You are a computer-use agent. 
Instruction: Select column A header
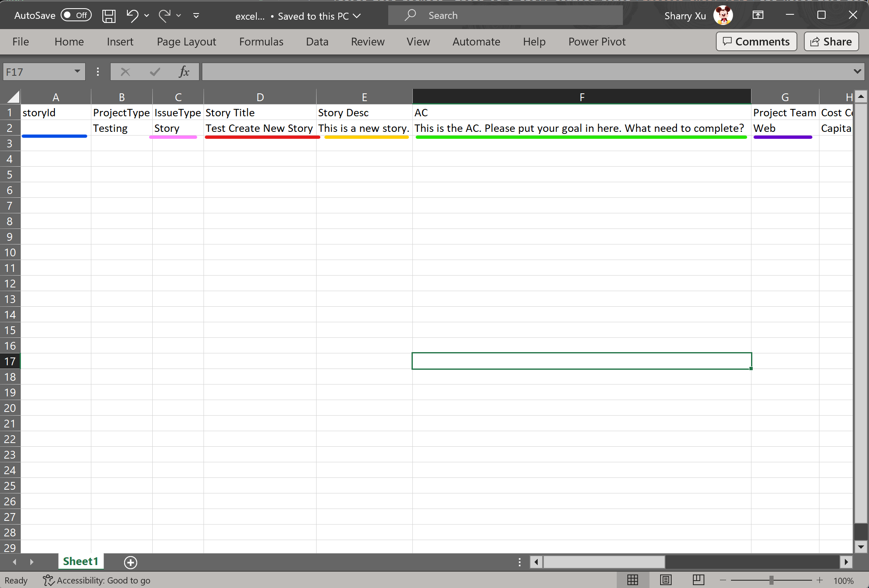[x=56, y=97]
